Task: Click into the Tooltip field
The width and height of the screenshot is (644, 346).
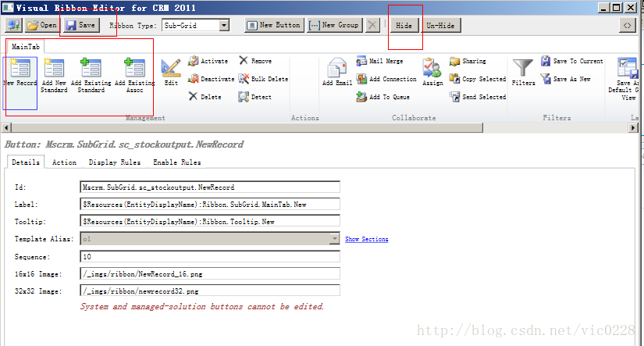Action: [210, 222]
